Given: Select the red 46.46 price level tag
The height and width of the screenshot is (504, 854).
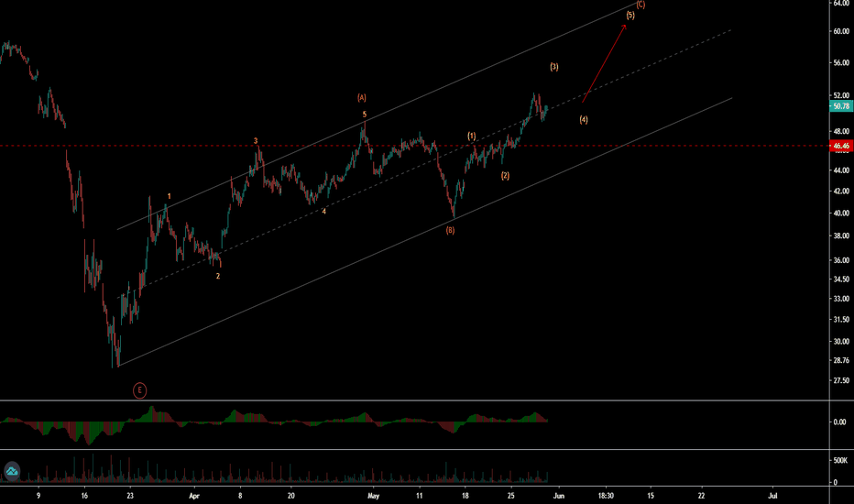Looking at the screenshot, I should [841, 146].
